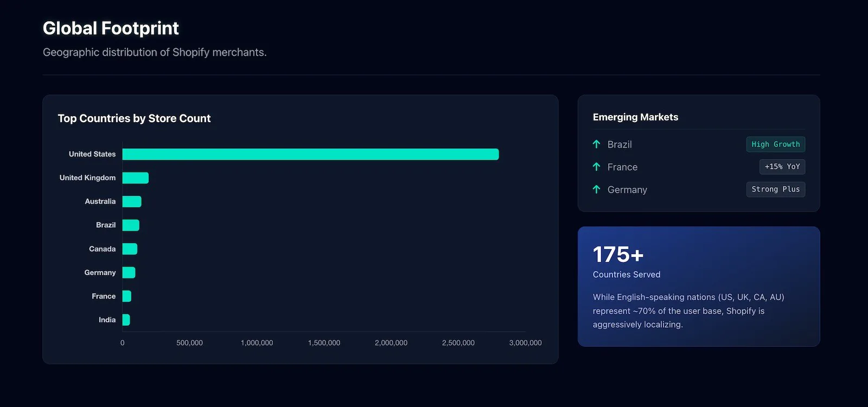This screenshot has height=407, width=868.
Task: Click the United Kingdom bar in chart
Action: click(136, 178)
